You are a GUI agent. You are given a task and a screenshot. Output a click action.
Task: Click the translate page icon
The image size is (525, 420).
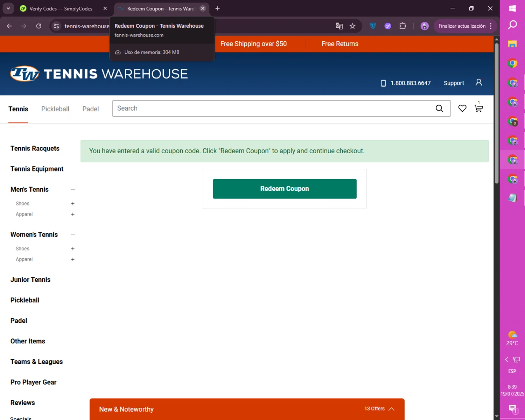pyautogui.click(x=339, y=26)
